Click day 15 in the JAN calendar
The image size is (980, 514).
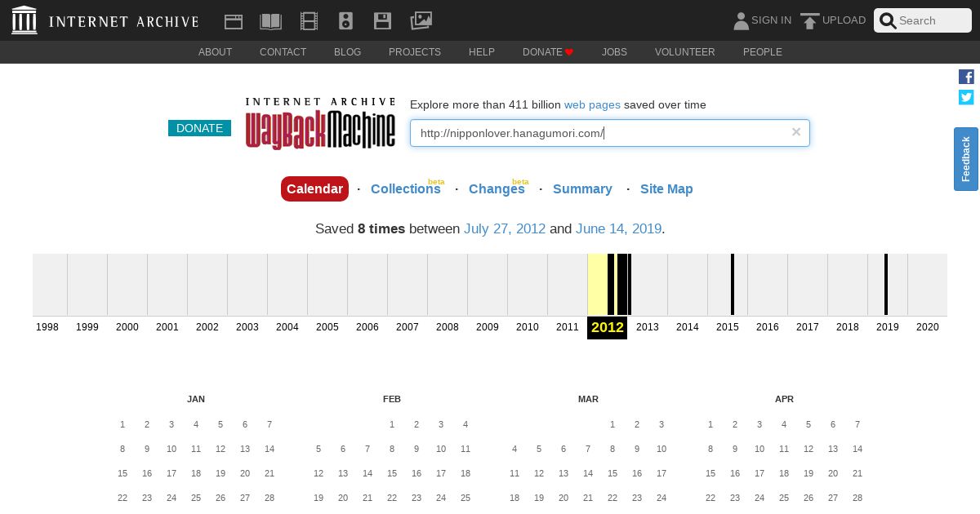[122, 473]
